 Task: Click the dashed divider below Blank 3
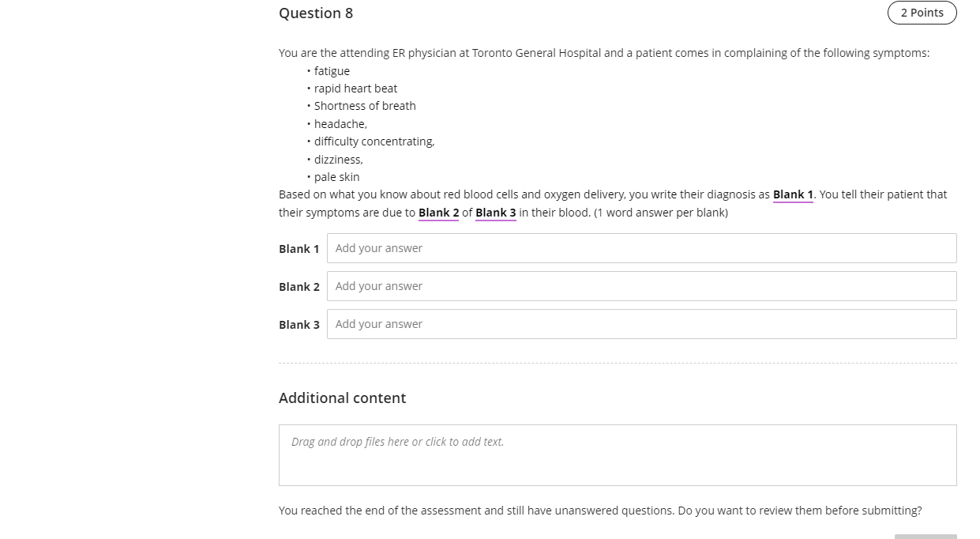617,362
